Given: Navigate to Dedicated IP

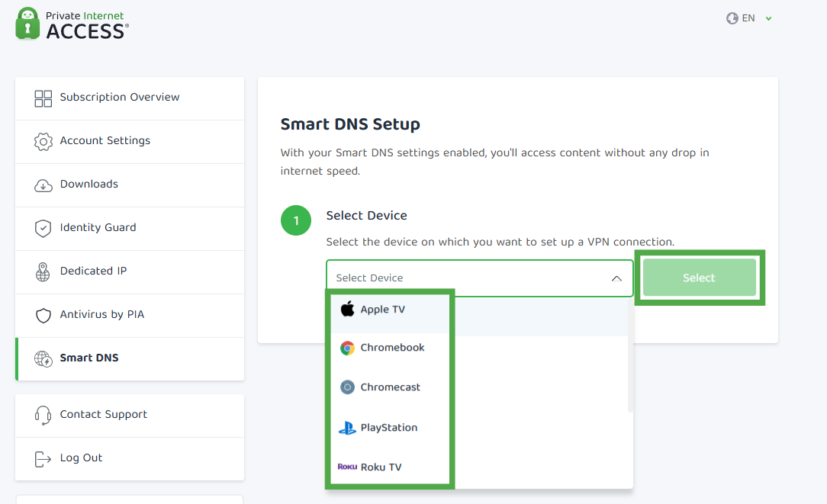Looking at the screenshot, I should pyautogui.click(x=130, y=272).
